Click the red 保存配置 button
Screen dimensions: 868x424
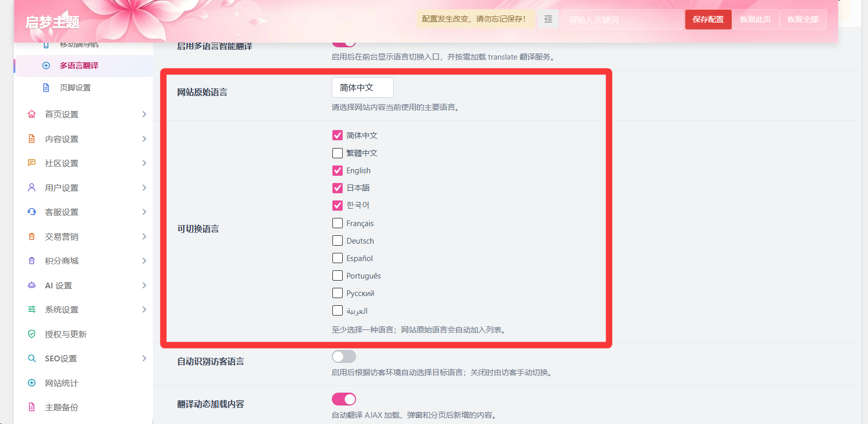708,20
